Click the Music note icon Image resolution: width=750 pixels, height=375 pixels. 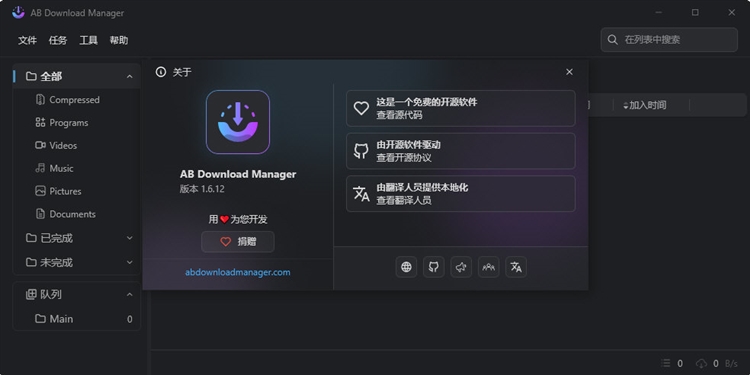coord(40,168)
